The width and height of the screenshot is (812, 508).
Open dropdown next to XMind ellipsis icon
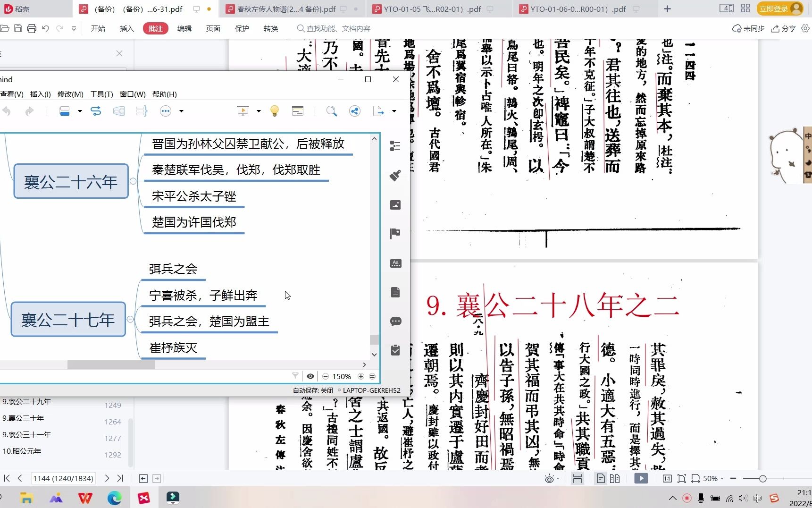pos(181,111)
